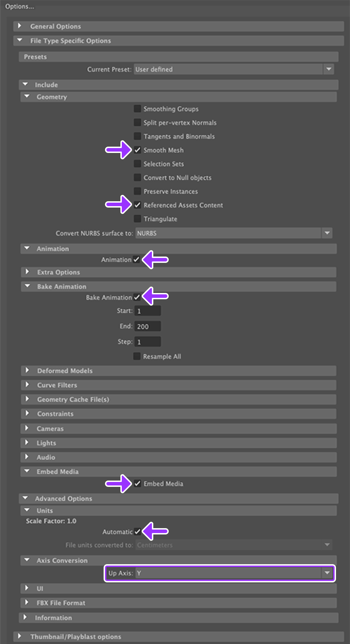This screenshot has height=644, width=350.
Task: Collapse the Advanced Options section
Action: coord(178,498)
